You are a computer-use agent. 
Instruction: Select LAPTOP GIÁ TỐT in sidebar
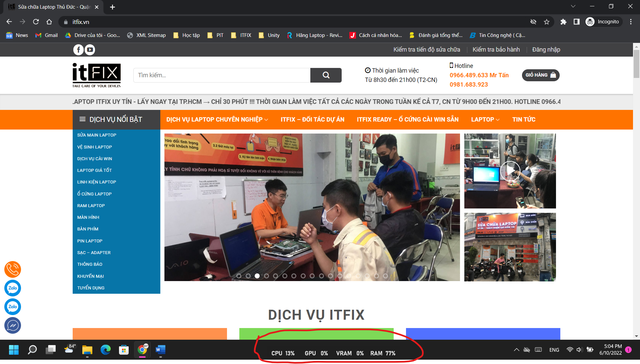(94, 170)
